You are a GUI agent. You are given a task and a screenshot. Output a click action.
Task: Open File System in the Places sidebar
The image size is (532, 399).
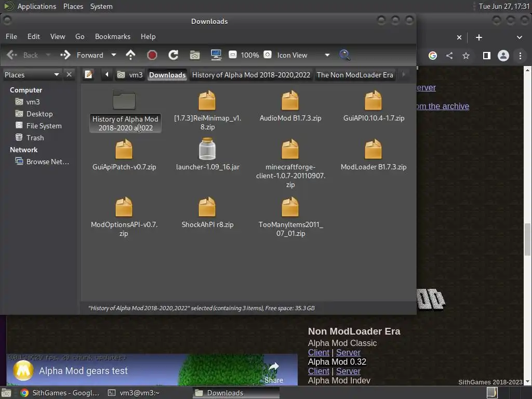point(38,126)
